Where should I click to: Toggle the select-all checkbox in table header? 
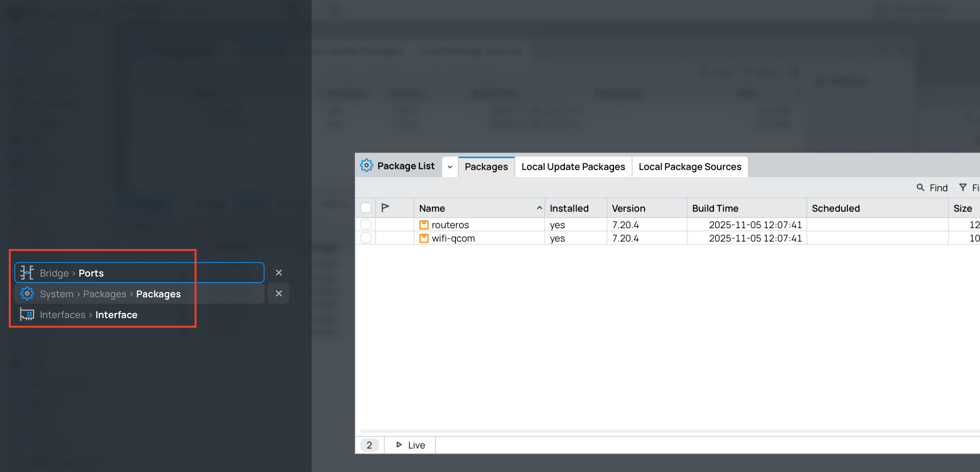point(366,208)
